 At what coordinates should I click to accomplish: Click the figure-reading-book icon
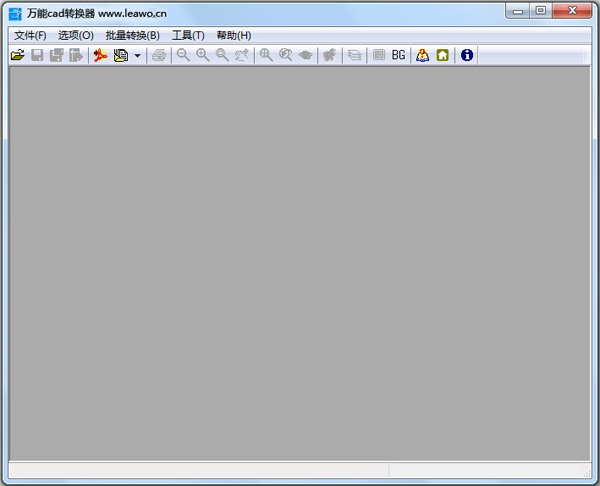tap(422, 55)
